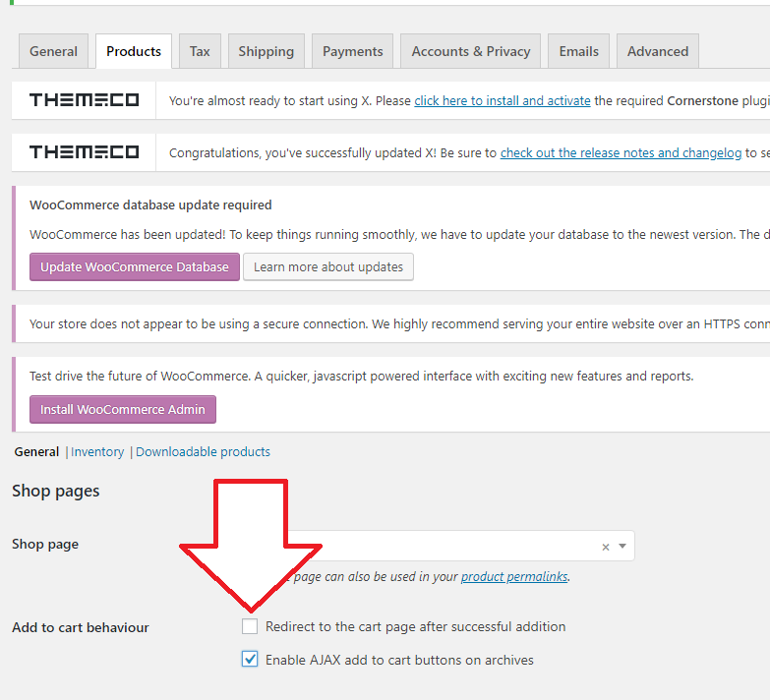Open Accounts & Privacy tab

tap(470, 51)
